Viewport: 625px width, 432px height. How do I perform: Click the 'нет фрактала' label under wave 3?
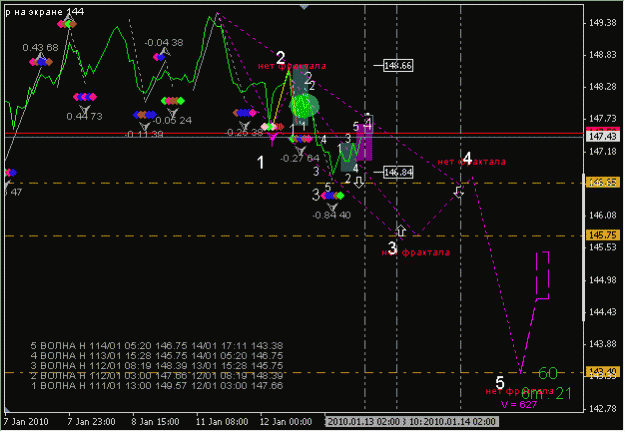tap(416, 252)
